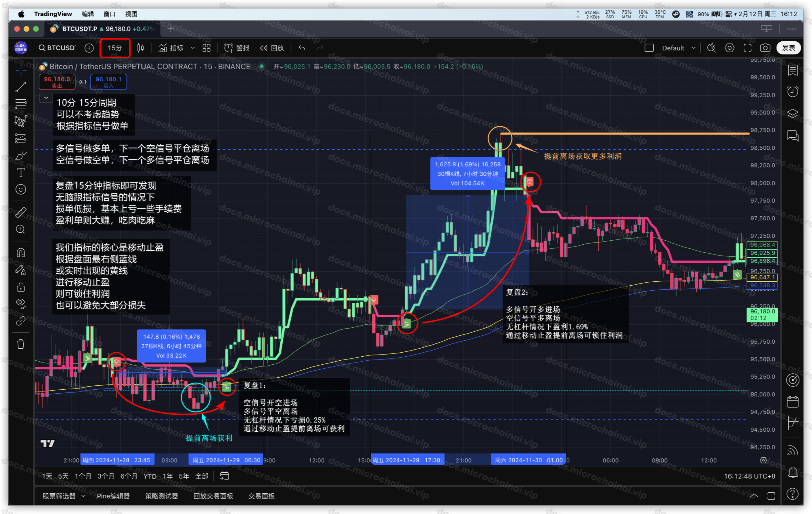Open the alerts clock panel
Viewport: 812px width, 514px height.
pyautogui.click(x=792, y=91)
